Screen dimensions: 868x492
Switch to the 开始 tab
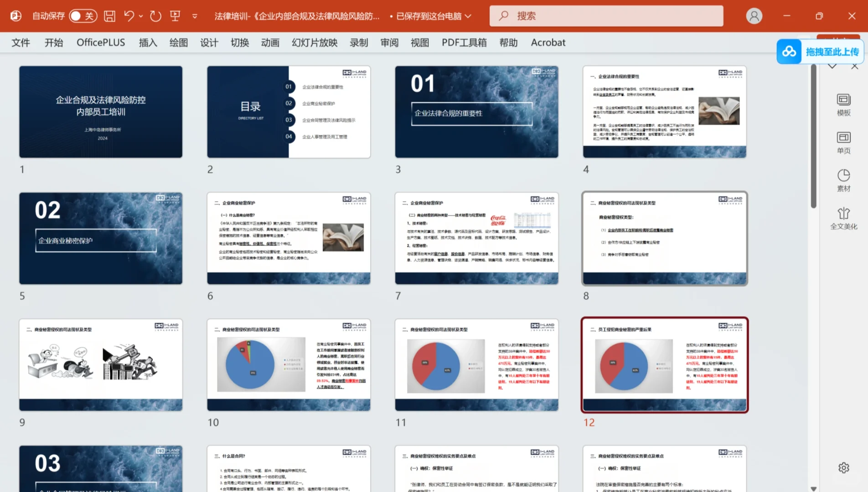[54, 42]
